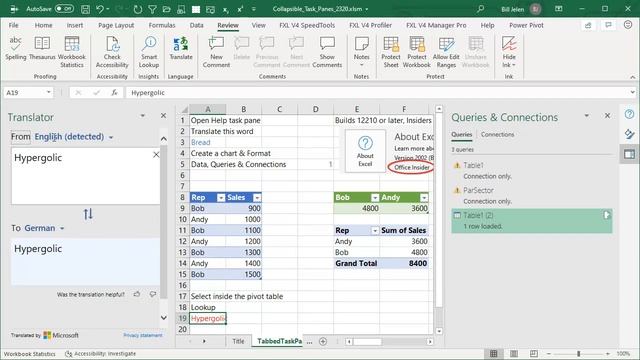Open the Sales column filter dropdown
Image resolution: width=640 pixels, height=360 pixels.
coord(257,198)
